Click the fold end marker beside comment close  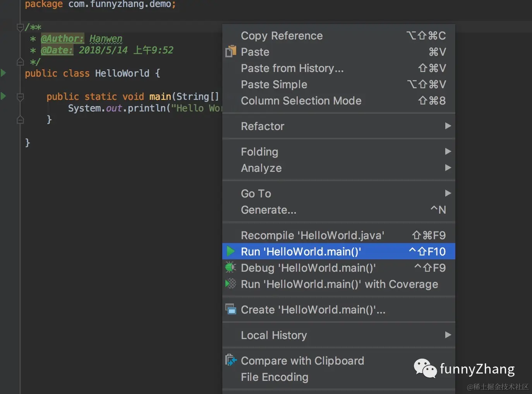21,62
